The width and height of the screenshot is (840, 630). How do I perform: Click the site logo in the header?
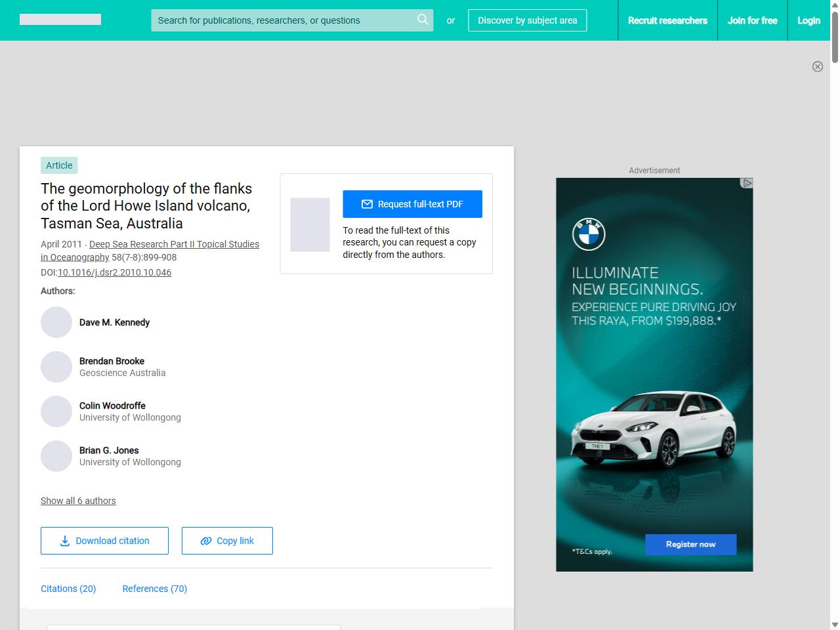60,20
